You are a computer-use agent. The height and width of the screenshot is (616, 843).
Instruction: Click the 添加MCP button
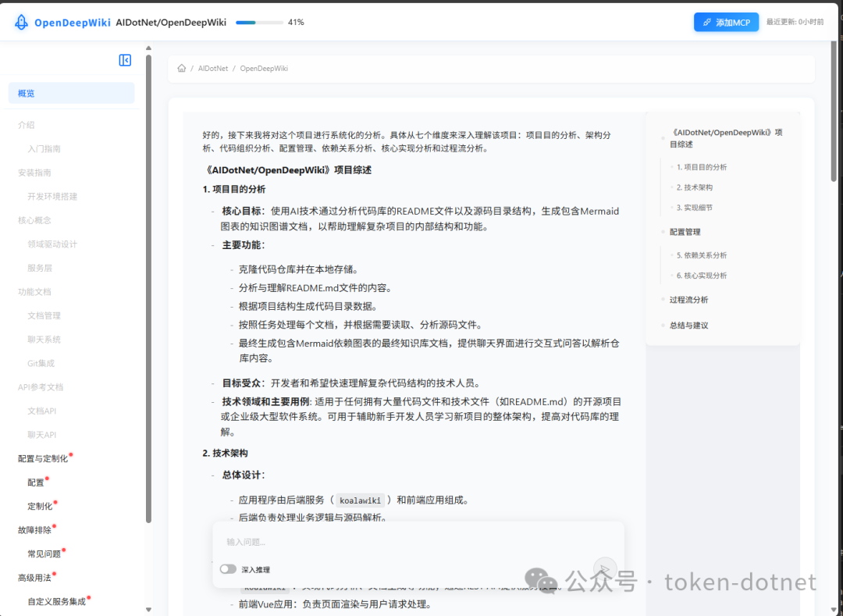726,22
